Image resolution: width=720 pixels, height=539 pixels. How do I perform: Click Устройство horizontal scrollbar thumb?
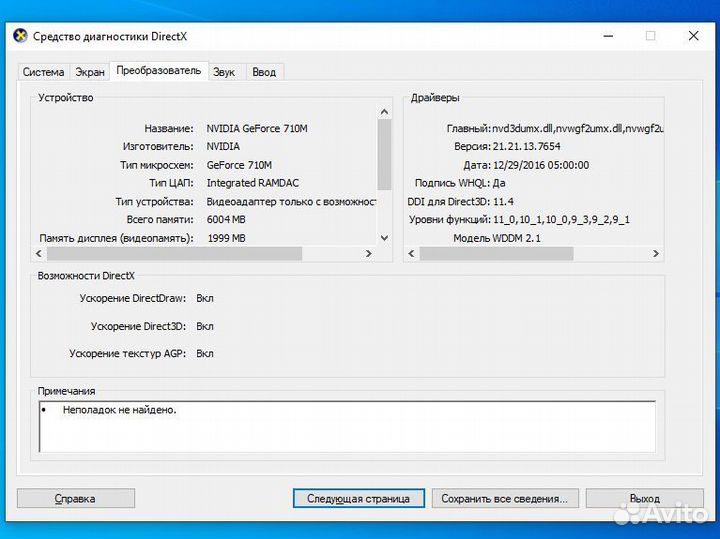174,253
